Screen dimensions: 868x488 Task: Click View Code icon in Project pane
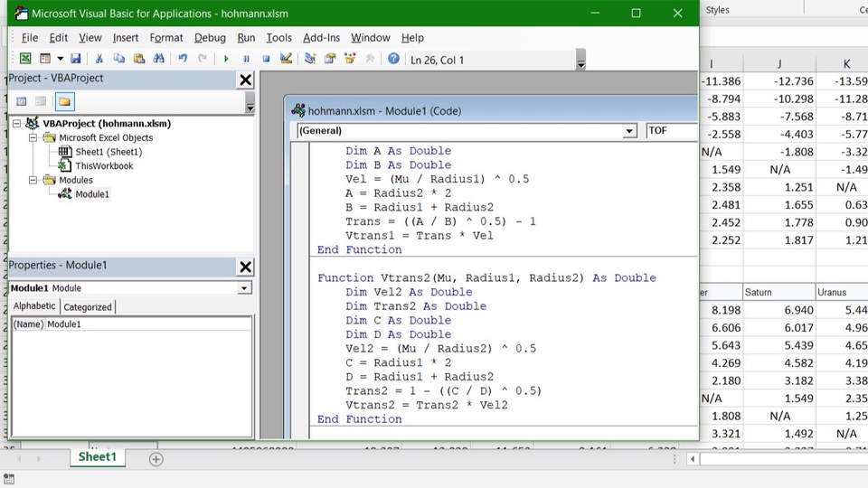coord(21,101)
